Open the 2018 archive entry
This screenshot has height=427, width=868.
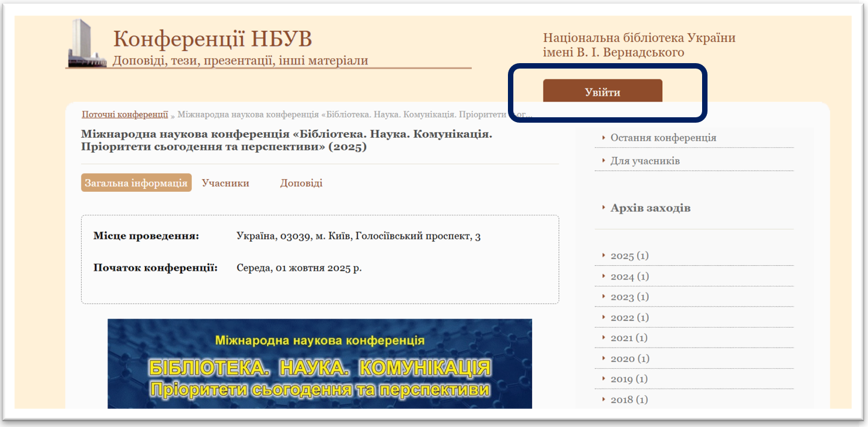click(629, 399)
